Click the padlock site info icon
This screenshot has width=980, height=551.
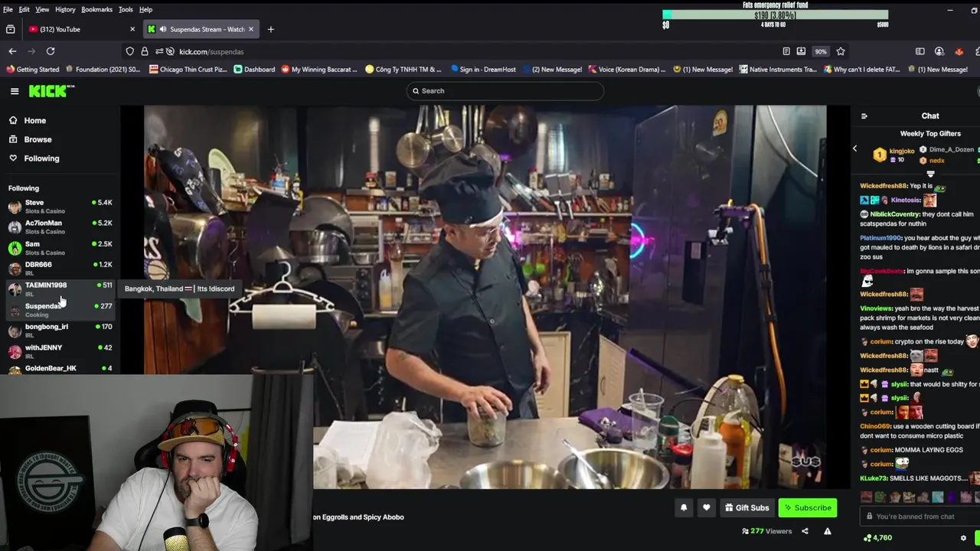(x=145, y=51)
